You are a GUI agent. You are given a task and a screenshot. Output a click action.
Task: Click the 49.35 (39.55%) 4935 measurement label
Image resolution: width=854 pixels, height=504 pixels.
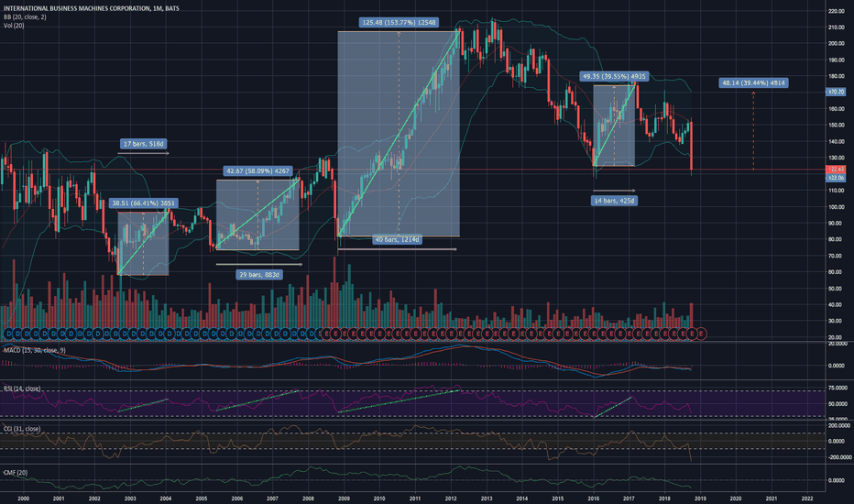[x=614, y=76]
